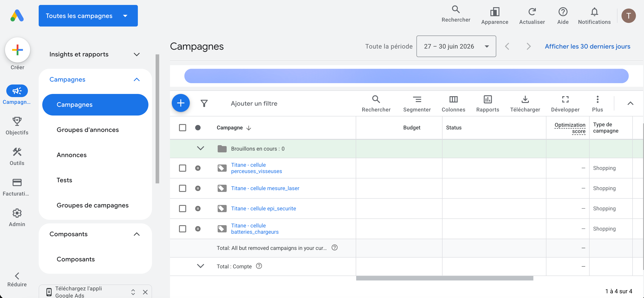Click Afficher les 30 derniers jours link

(587, 47)
